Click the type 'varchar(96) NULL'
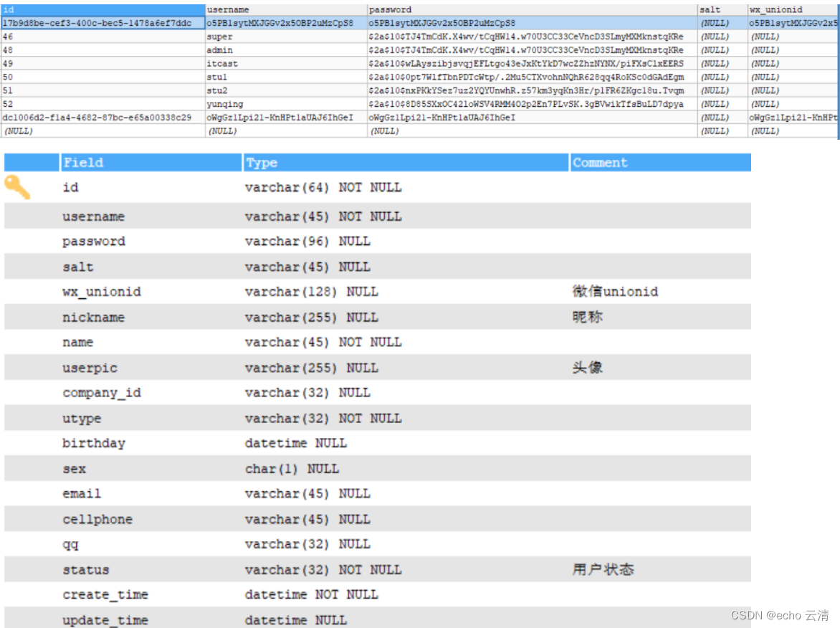 click(307, 242)
